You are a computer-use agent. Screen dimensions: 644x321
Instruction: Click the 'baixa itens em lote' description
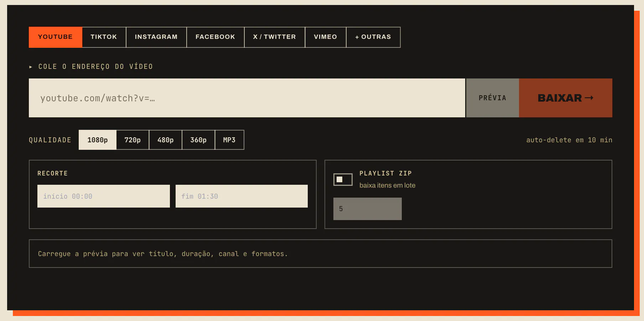387,185
